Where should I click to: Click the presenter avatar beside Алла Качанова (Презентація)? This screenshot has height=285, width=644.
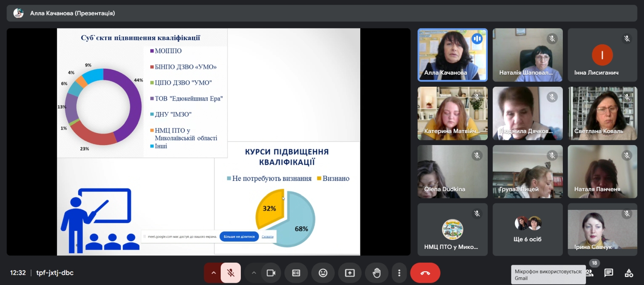pos(18,13)
